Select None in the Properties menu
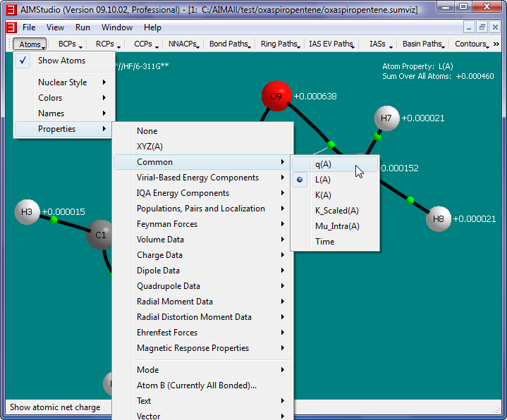 pyautogui.click(x=147, y=131)
